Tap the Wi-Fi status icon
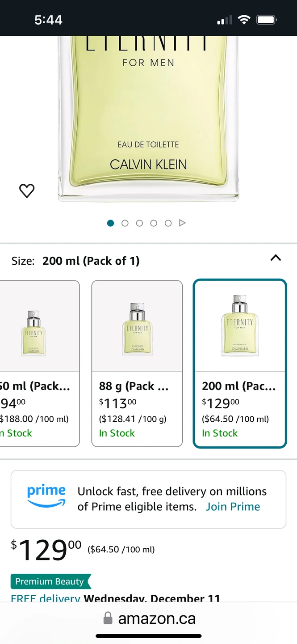Image resolution: width=297 pixels, height=644 pixels. (x=244, y=20)
